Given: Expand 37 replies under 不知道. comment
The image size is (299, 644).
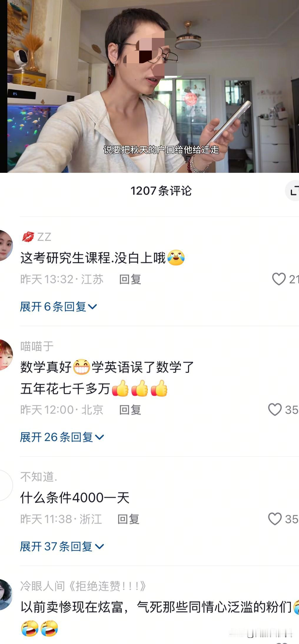Looking at the screenshot, I should point(62,546).
